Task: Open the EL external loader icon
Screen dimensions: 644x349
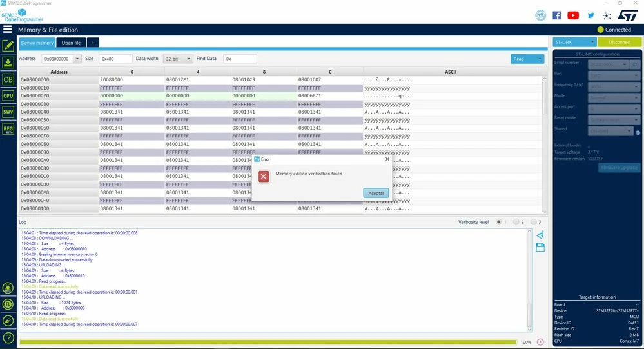Action: [x=8, y=304]
